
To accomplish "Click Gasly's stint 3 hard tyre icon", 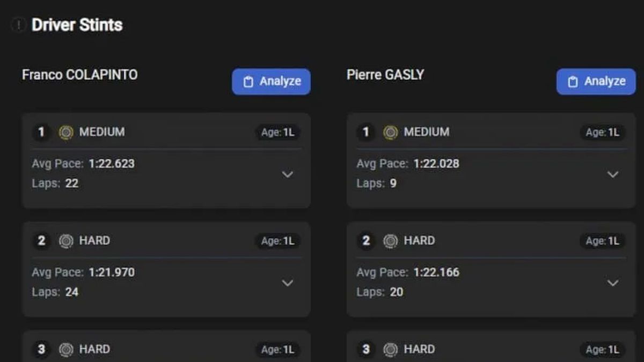I will [x=390, y=350].
